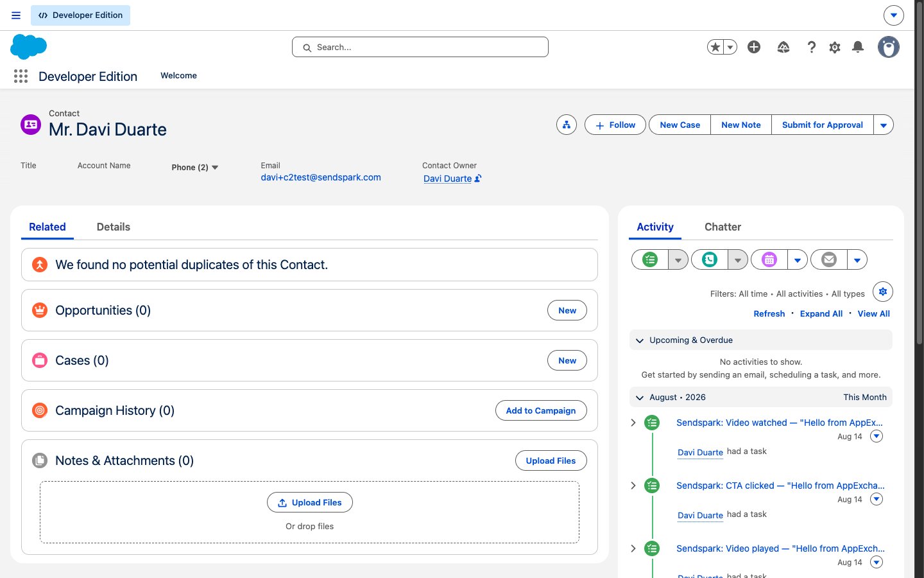Screen dimensions: 924x578
Task: Click the New Task icon button
Action: tap(650, 259)
